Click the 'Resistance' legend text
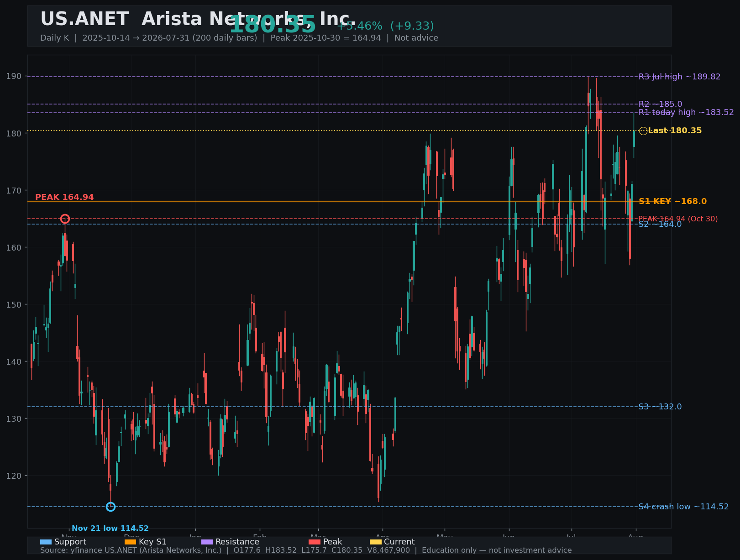Image resolution: width=740 pixels, height=560 pixels. (x=237, y=542)
